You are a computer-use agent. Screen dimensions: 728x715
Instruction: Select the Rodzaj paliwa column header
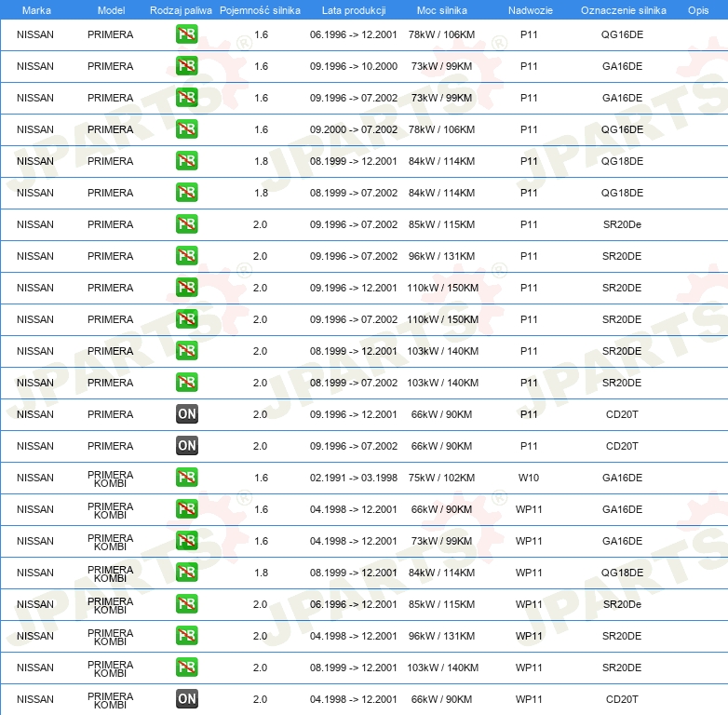181,10
